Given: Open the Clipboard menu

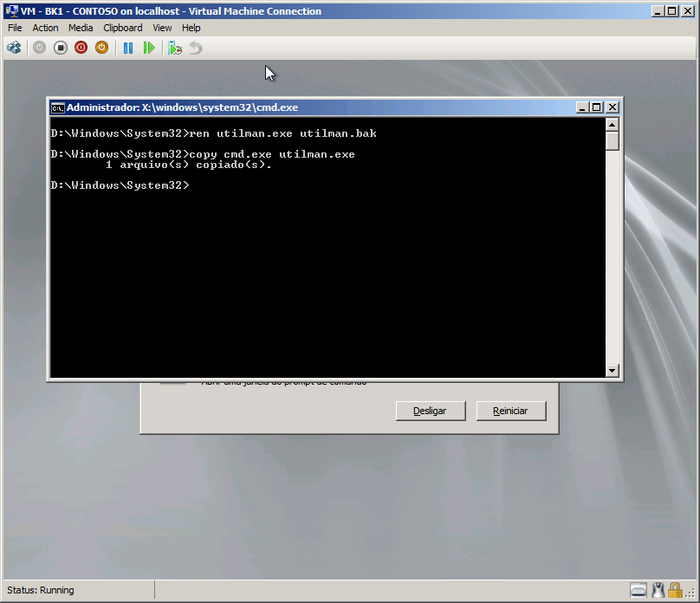Looking at the screenshot, I should pyautogui.click(x=123, y=28).
